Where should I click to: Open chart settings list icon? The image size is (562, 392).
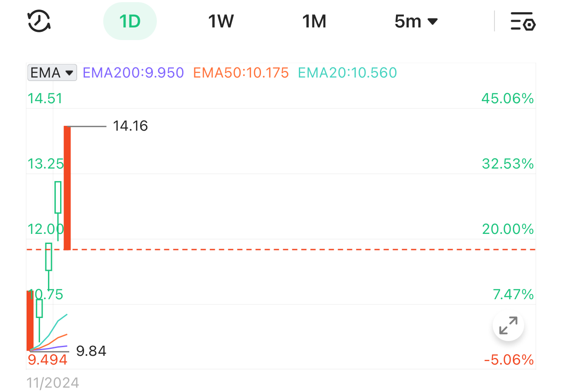(x=523, y=21)
